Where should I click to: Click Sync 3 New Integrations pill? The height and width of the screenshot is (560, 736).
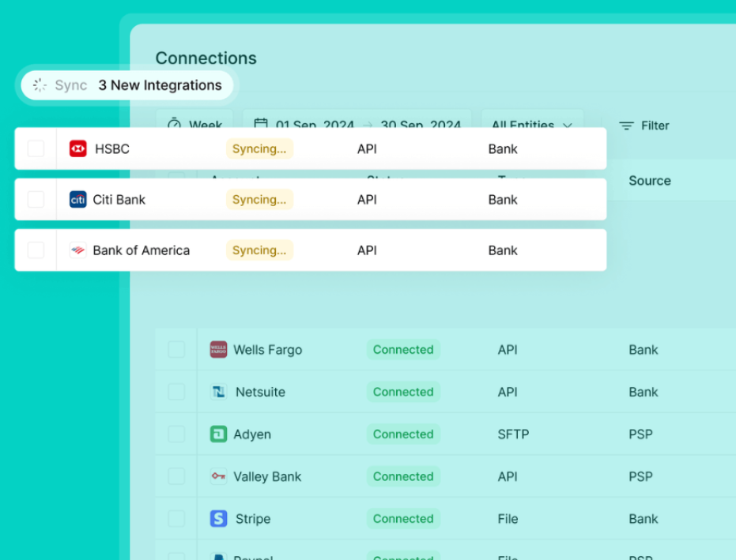coord(127,85)
